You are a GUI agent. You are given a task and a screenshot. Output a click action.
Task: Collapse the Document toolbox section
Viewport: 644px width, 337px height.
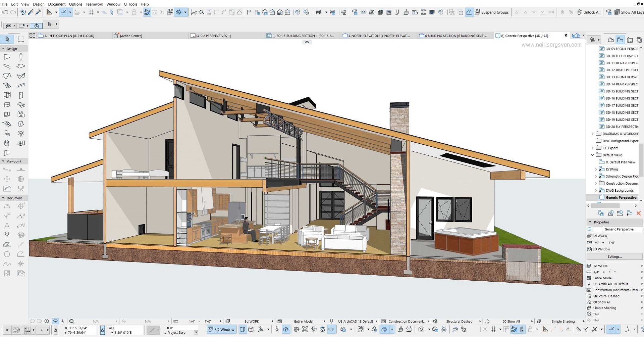(x=3, y=198)
